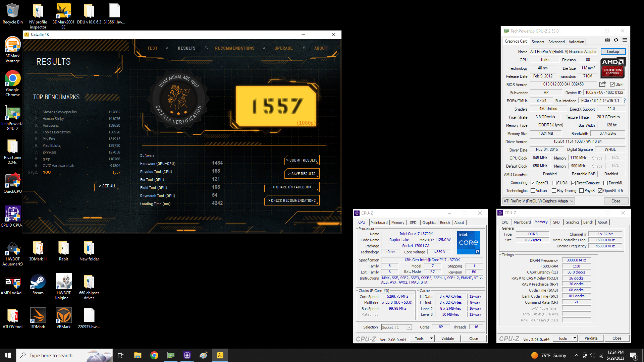Click the GPU Name field in GPU-Z

563,52
